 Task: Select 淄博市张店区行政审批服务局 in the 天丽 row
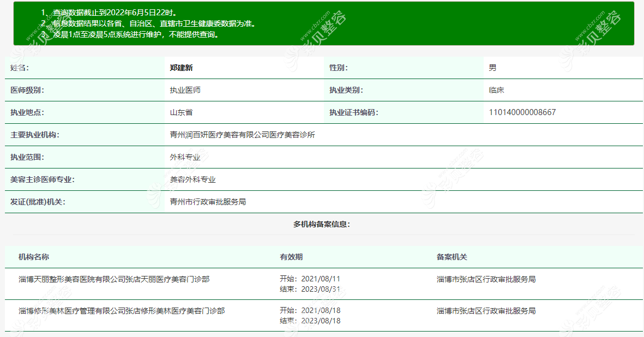[x=486, y=280]
